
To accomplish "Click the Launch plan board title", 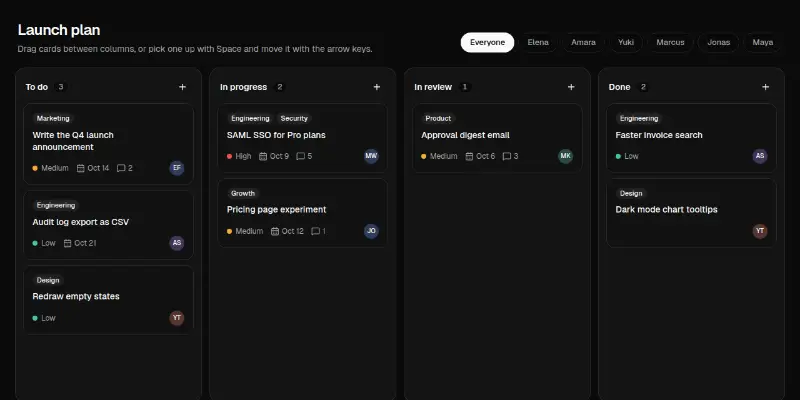I will tap(59, 30).
